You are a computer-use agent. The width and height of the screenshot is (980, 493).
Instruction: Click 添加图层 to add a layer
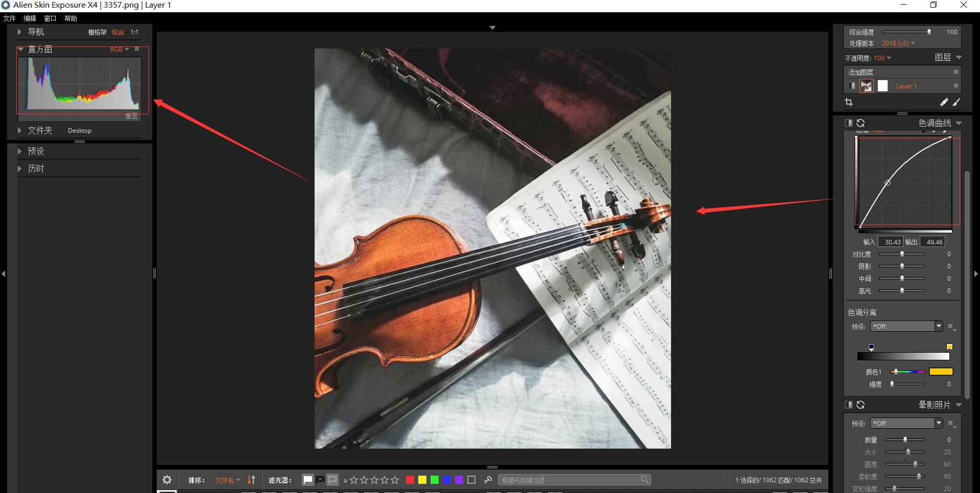(x=861, y=72)
